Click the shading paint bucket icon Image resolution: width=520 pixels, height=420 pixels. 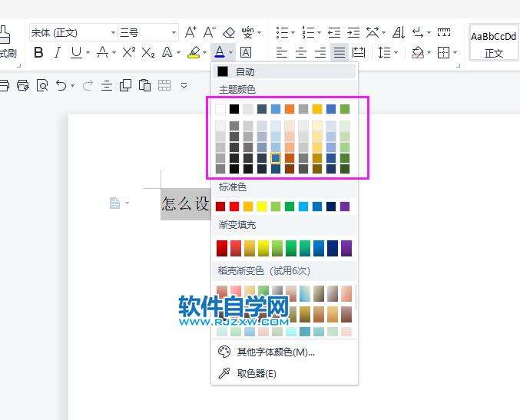[x=418, y=52]
